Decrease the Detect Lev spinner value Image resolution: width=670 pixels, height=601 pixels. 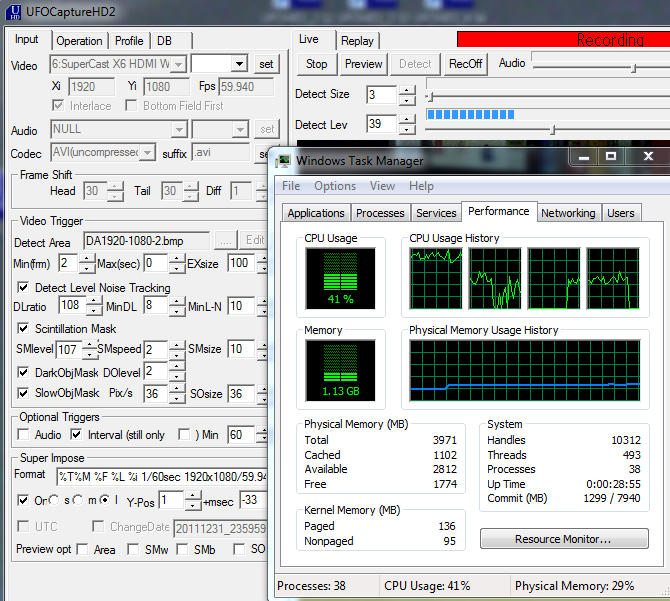pos(407,130)
